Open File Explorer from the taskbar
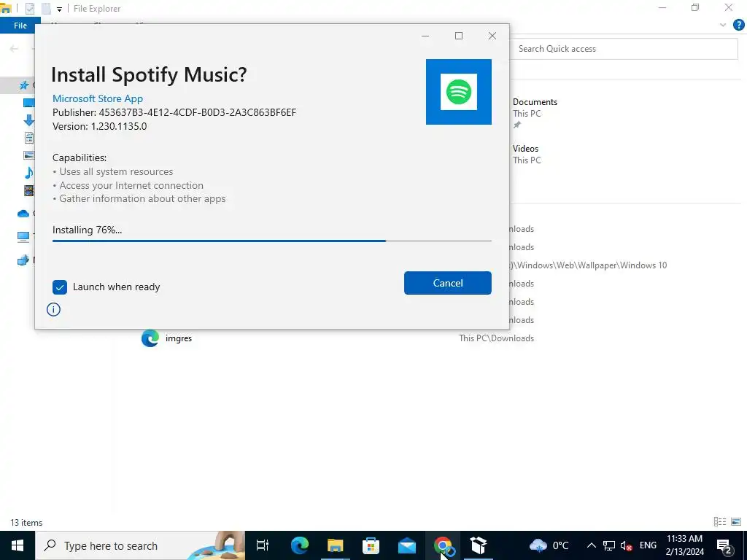This screenshot has height=560, width=747. (x=336, y=545)
